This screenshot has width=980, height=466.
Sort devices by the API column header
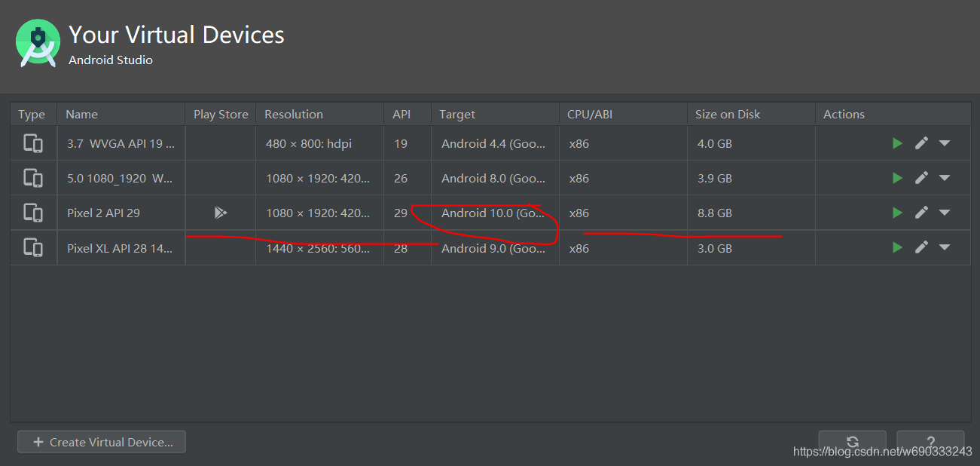point(401,114)
